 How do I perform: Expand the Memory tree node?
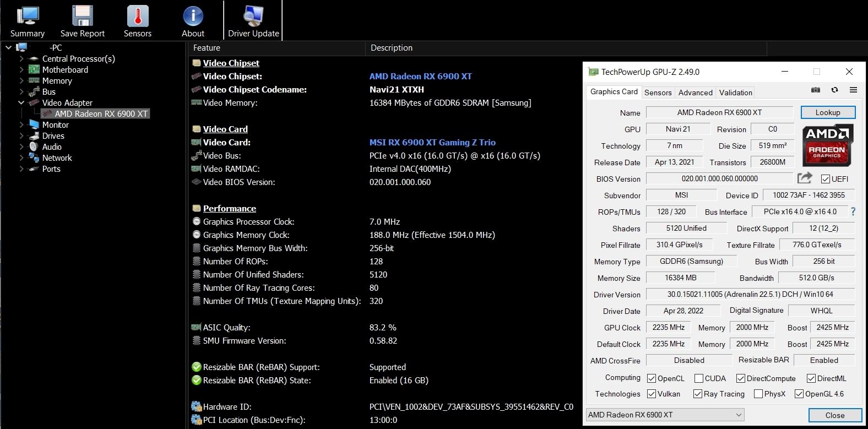click(x=21, y=80)
